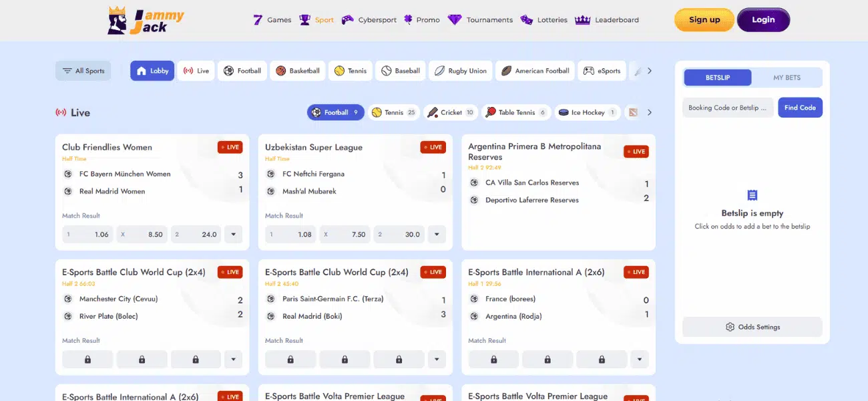
Task: Click team icon beside Deportivo Laferrere Reserves
Action: 474,200
